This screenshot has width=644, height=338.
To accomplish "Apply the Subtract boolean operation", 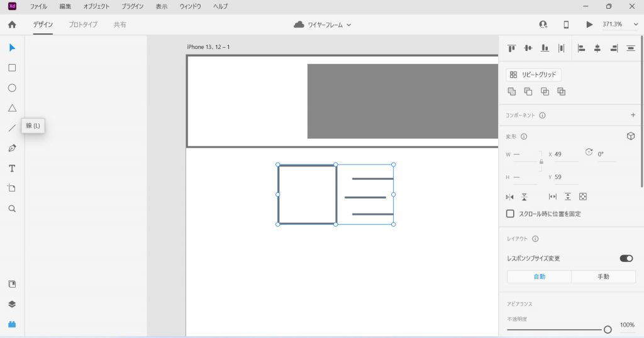I will click(528, 92).
